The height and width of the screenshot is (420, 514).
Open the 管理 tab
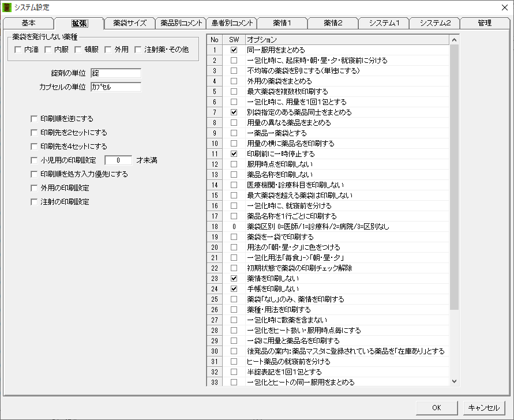point(485,23)
